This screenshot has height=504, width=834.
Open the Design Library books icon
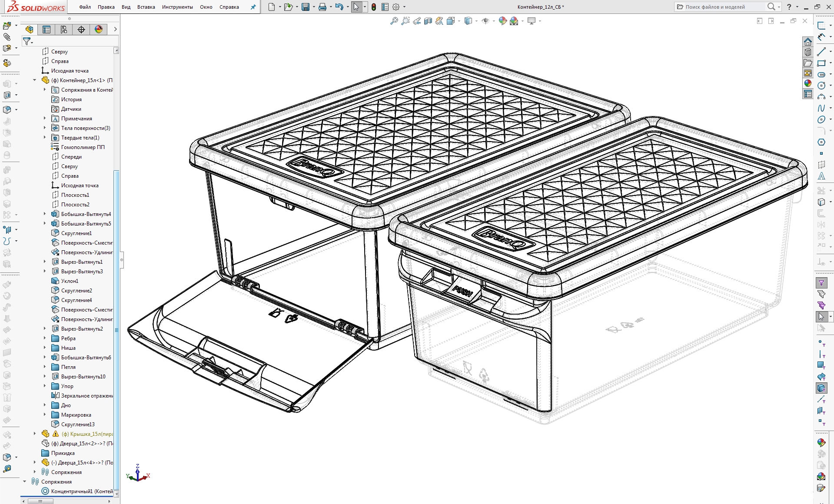point(808,52)
